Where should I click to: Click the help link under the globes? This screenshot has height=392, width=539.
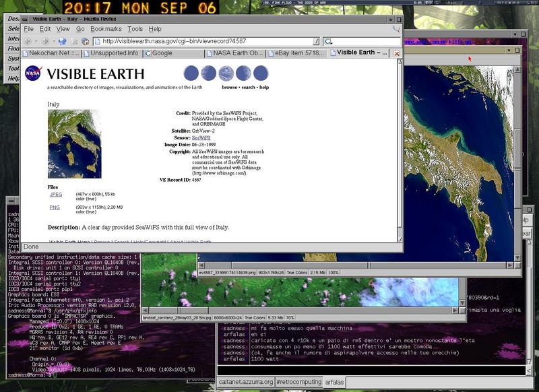pos(264,88)
